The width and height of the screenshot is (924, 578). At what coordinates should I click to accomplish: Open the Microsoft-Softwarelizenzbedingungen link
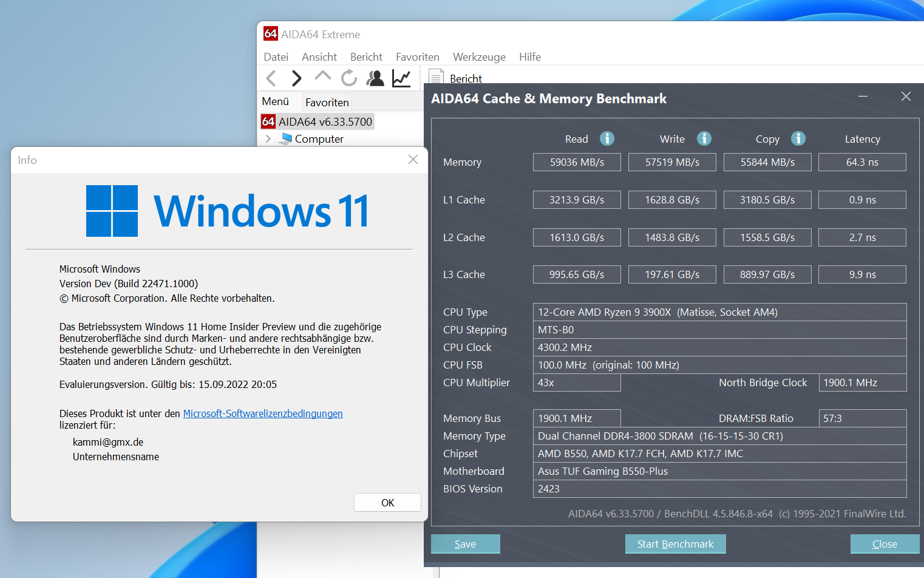click(263, 413)
